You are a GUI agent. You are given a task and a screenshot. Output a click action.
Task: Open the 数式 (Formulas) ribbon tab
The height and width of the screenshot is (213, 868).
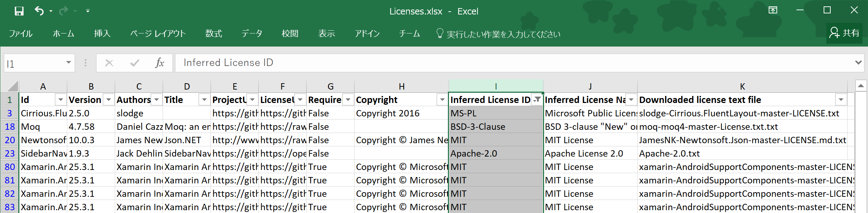(x=214, y=34)
